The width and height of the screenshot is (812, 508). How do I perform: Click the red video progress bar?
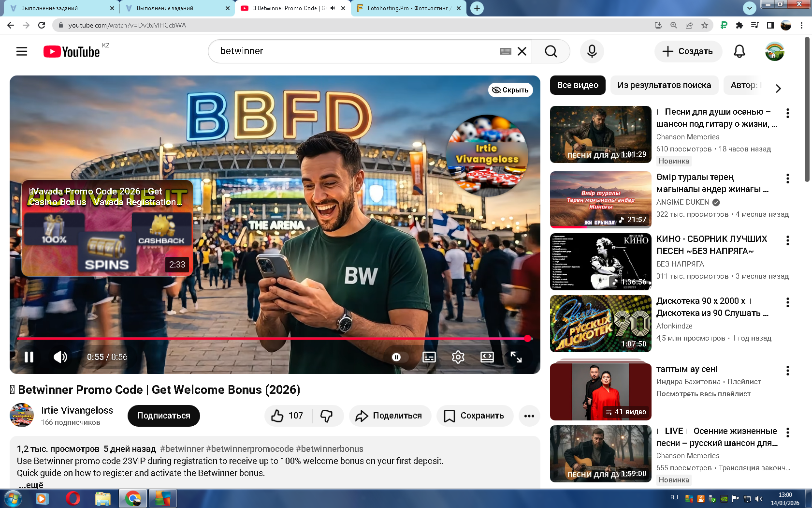click(271, 339)
